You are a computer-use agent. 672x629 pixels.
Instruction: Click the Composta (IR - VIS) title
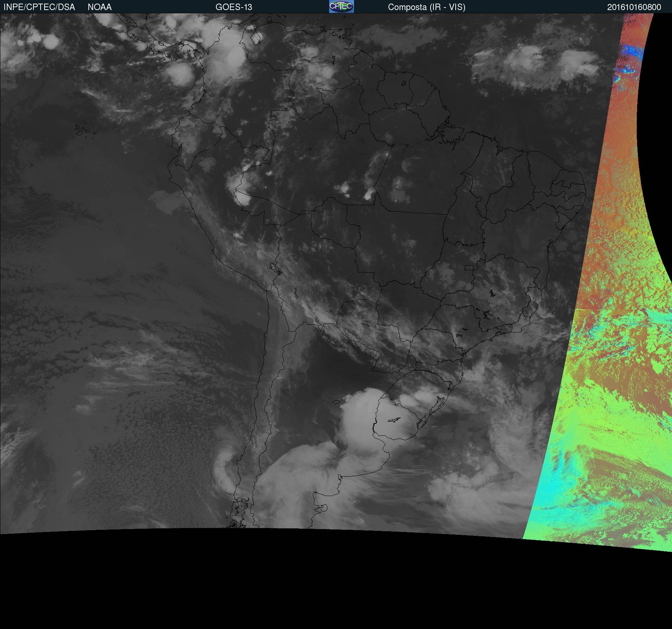(427, 7)
